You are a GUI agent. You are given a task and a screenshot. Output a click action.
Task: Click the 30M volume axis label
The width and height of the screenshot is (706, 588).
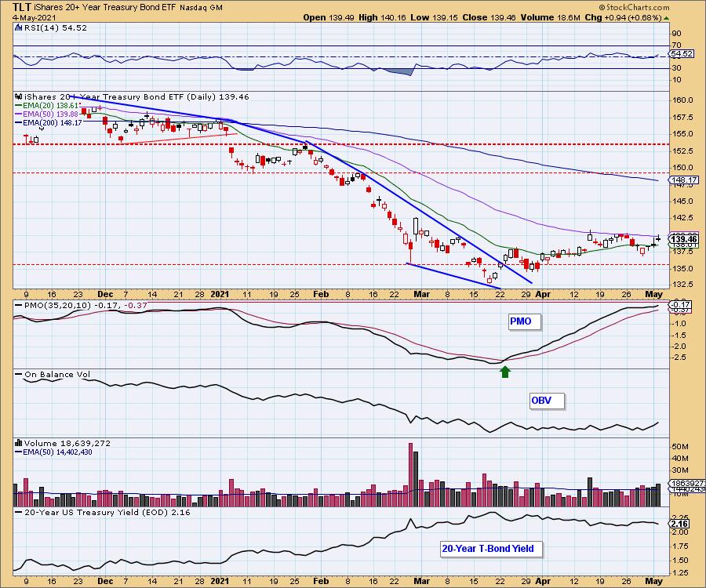[680, 470]
